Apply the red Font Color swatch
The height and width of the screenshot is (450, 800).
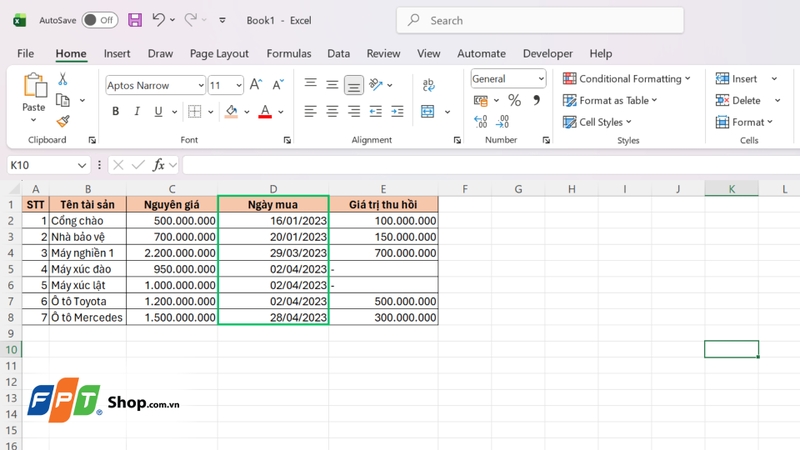coord(265,111)
